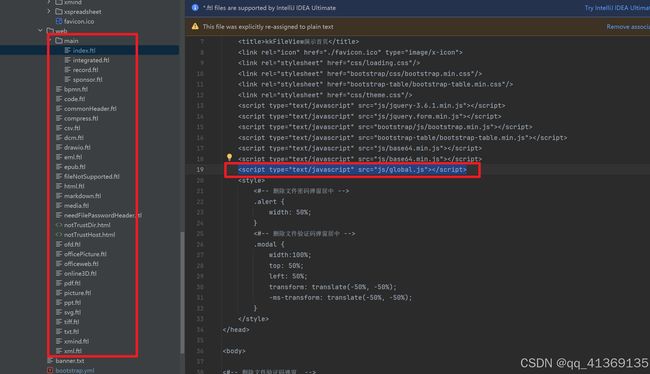Select xml.ftl file
The height and width of the screenshot is (374, 650).
pos(73,351)
